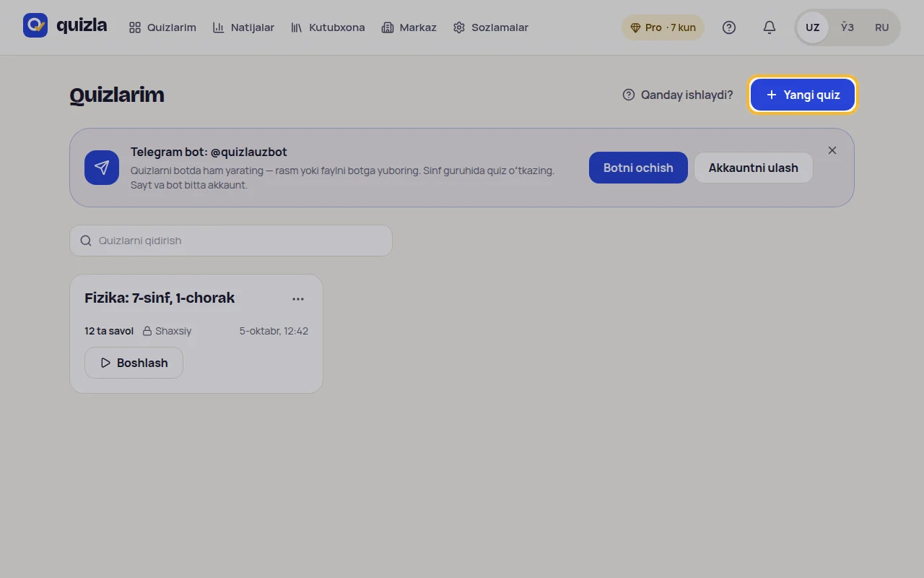
Task: Switch language to Ўз Cyrillic
Action: coord(847,27)
